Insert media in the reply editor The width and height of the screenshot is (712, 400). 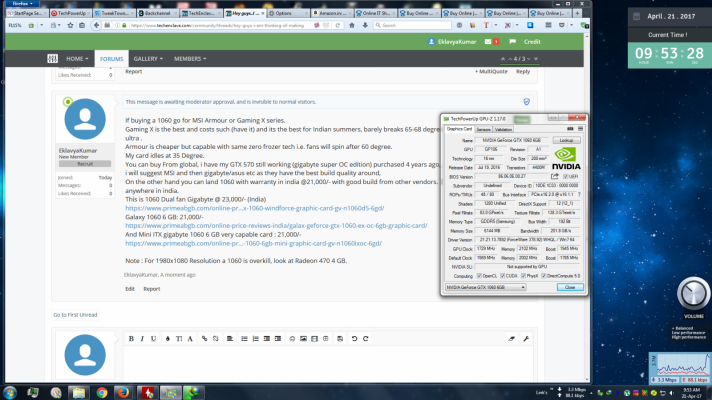tap(314, 338)
